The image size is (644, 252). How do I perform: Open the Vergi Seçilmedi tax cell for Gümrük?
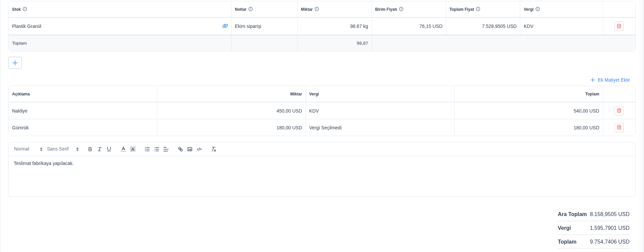click(x=380, y=128)
